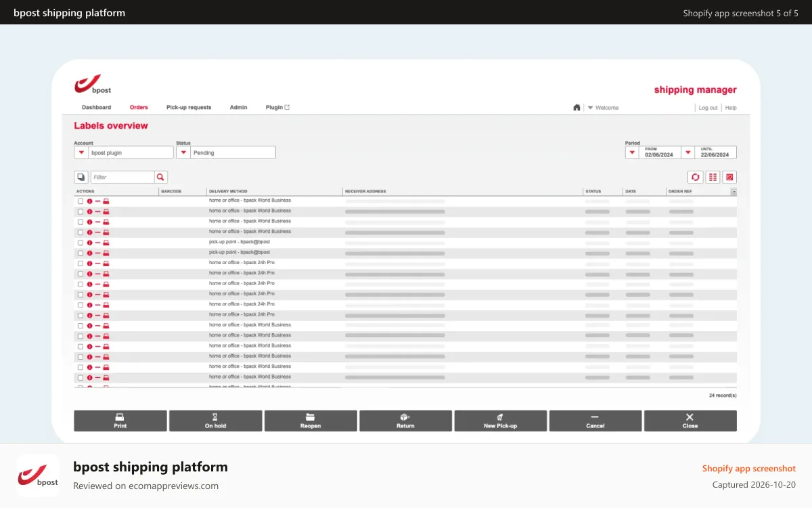
Task: Click printer icon of first bpack 24h Pro row
Action: coord(106,263)
